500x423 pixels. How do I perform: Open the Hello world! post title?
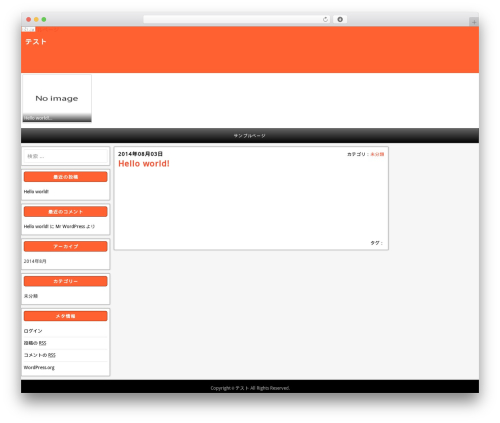point(144,164)
